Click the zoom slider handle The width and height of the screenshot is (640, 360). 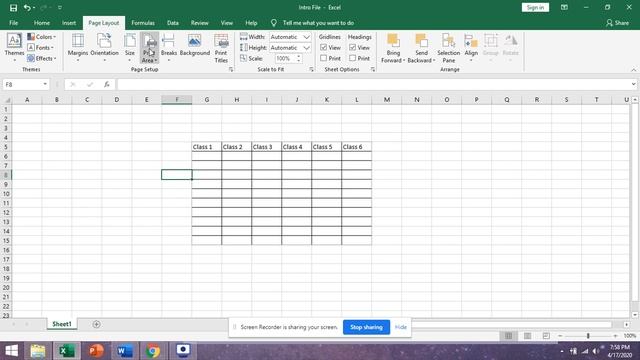pyautogui.click(x=588, y=336)
